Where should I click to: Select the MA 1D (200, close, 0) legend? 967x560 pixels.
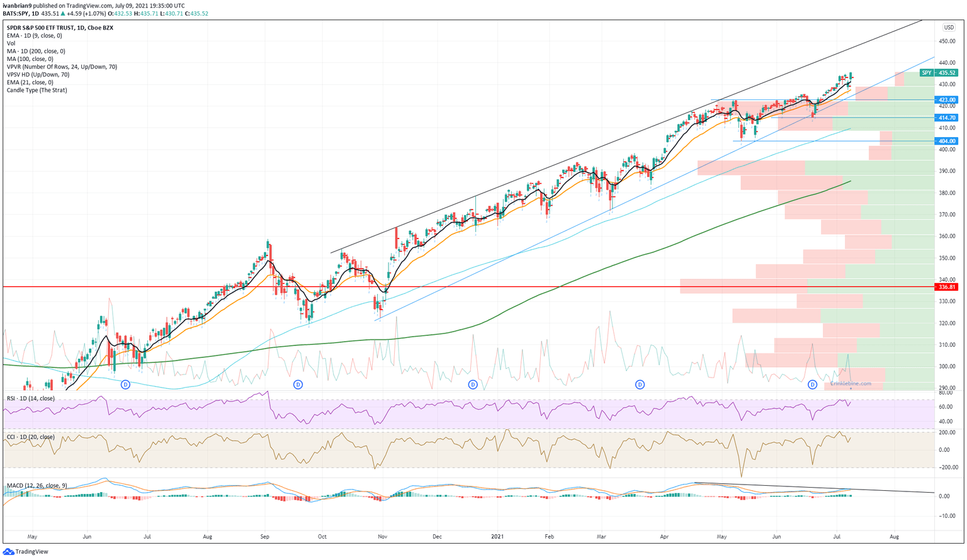pos(36,51)
